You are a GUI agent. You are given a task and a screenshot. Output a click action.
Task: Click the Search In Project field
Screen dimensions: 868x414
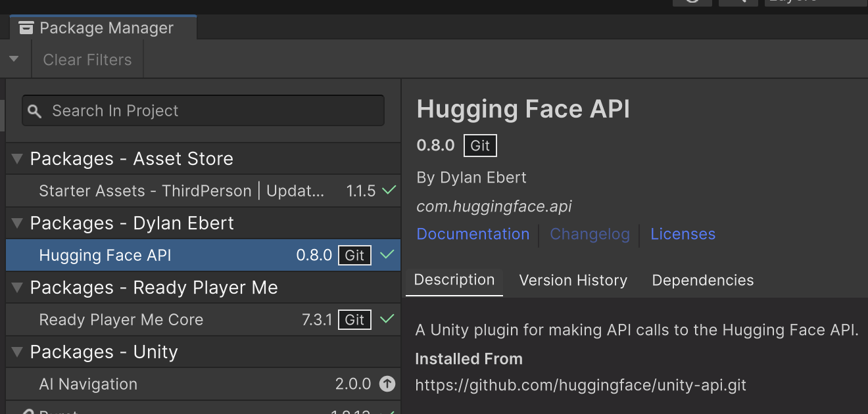point(203,110)
